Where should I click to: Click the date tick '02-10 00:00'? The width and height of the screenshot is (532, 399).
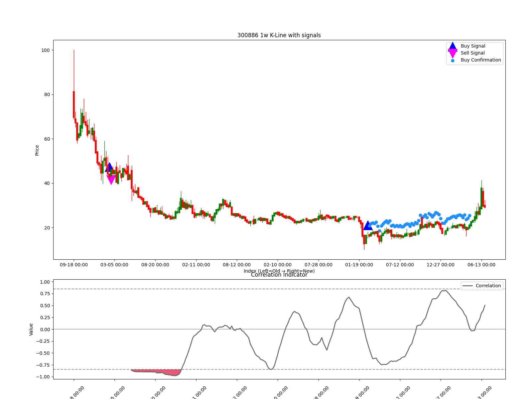pos(278,265)
